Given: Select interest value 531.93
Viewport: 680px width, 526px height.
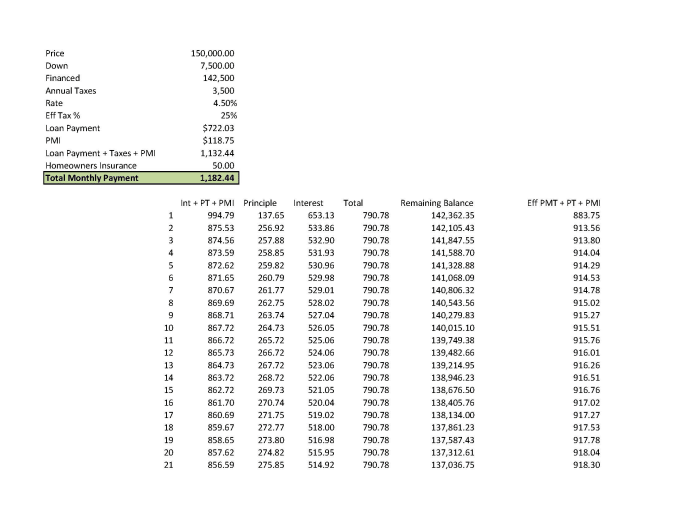Looking at the screenshot, I should [321, 253].
